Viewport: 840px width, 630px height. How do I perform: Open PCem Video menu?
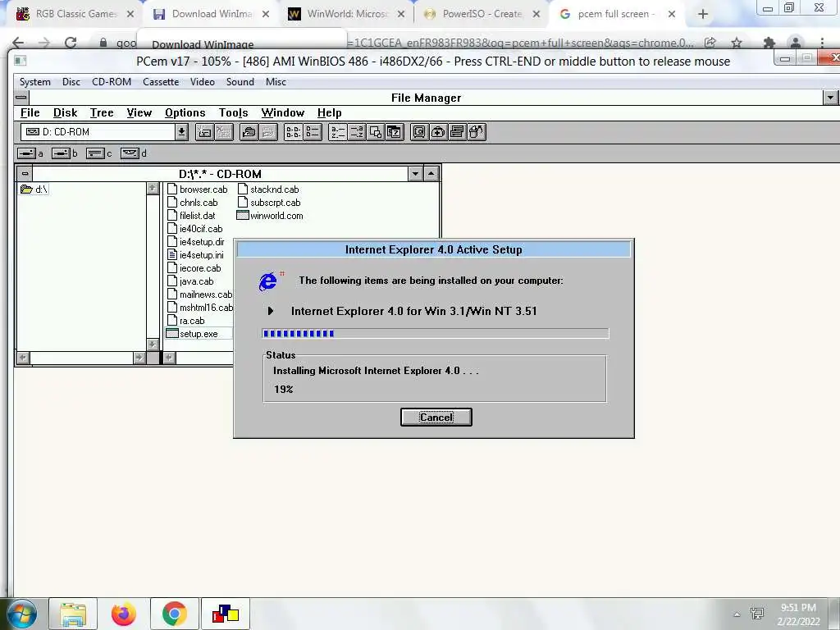pyautogui.click(x=203, y=82)
